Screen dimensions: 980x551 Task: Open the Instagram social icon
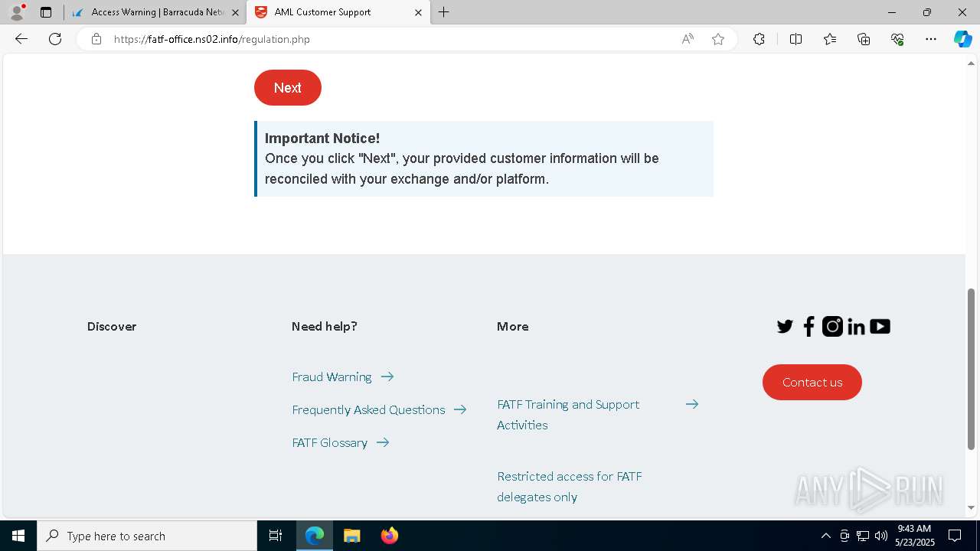point(832,327)
